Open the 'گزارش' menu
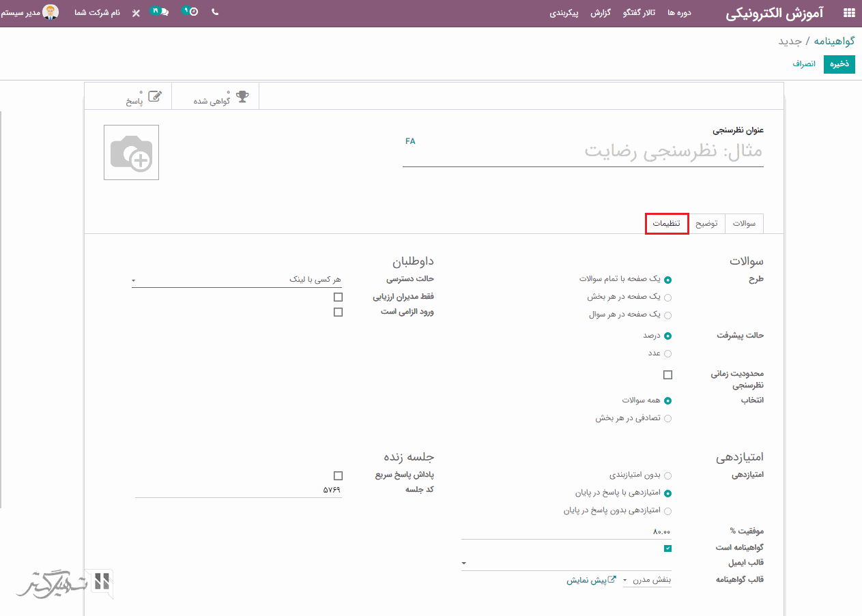The height and width of the screenshot is (616, 862). 600,13
